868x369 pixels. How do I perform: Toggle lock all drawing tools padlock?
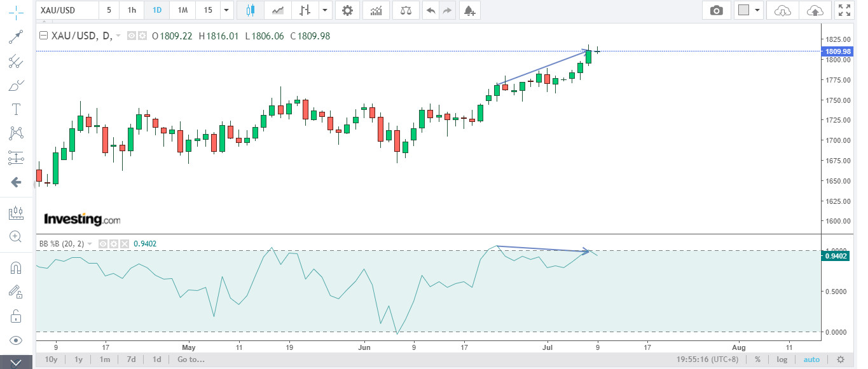click(16, 316)
